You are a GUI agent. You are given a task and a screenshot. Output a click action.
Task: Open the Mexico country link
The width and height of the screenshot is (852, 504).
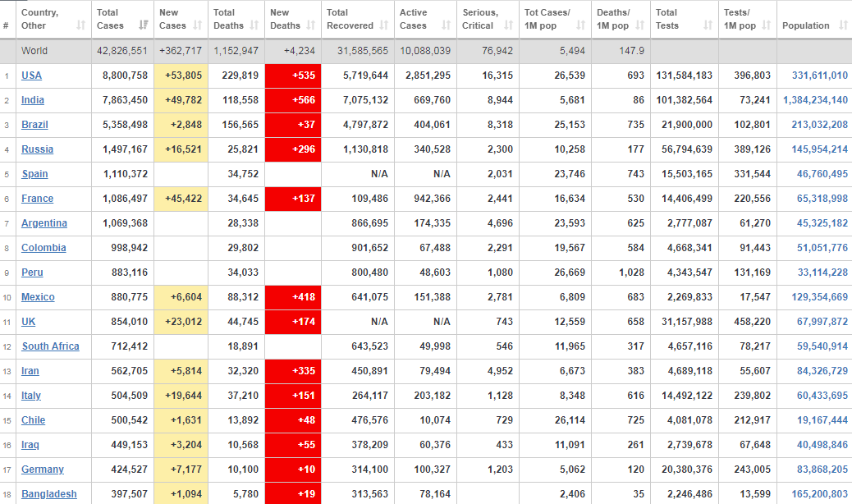[38, 297]
